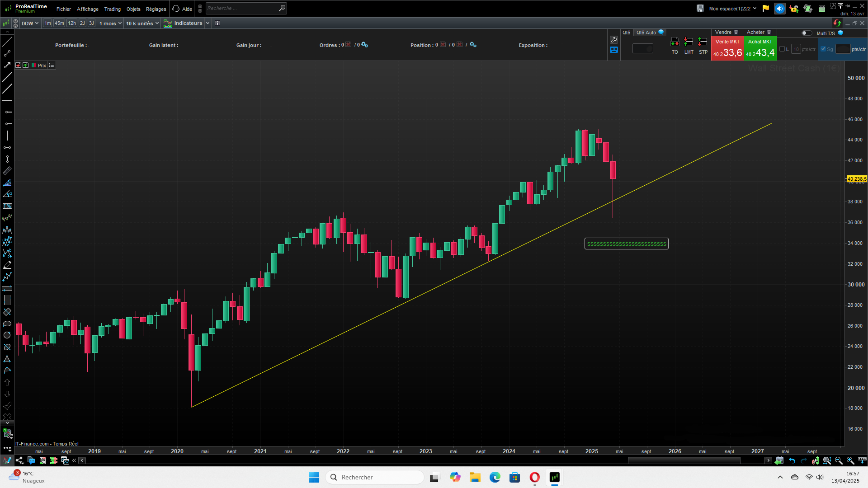Uncheck the Sg stop checkbox
Image resolution: width=868 pixels, height=488 pixels.
coord(823,49)
